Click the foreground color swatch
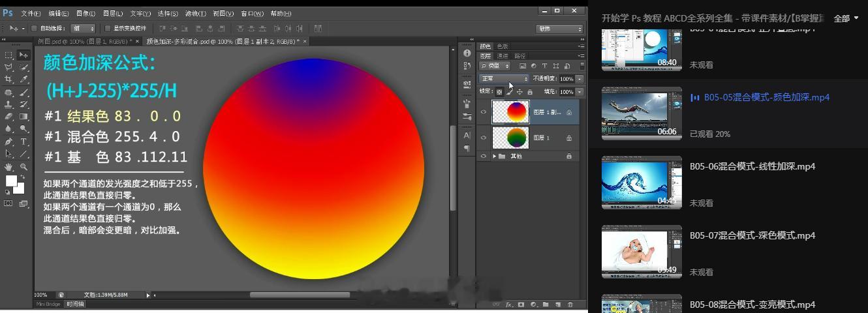Screen dimensions: 868x313 pyautogui.click(x=11, y=181)
